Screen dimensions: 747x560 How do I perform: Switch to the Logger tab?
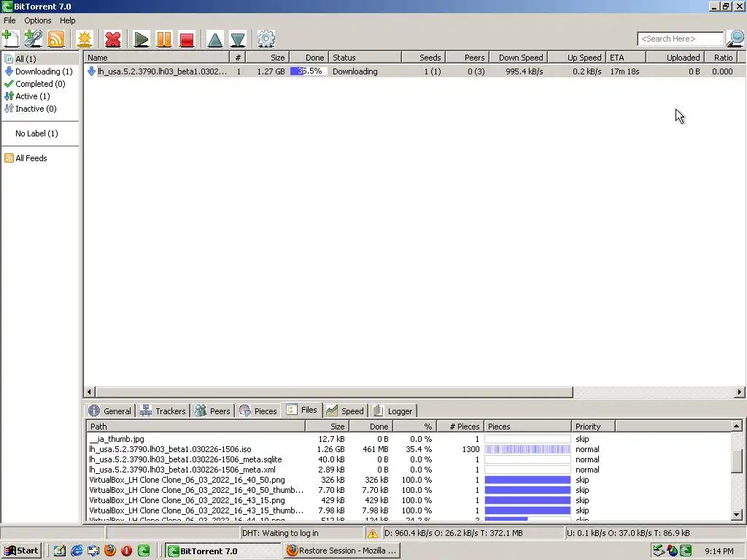(393, 411)
